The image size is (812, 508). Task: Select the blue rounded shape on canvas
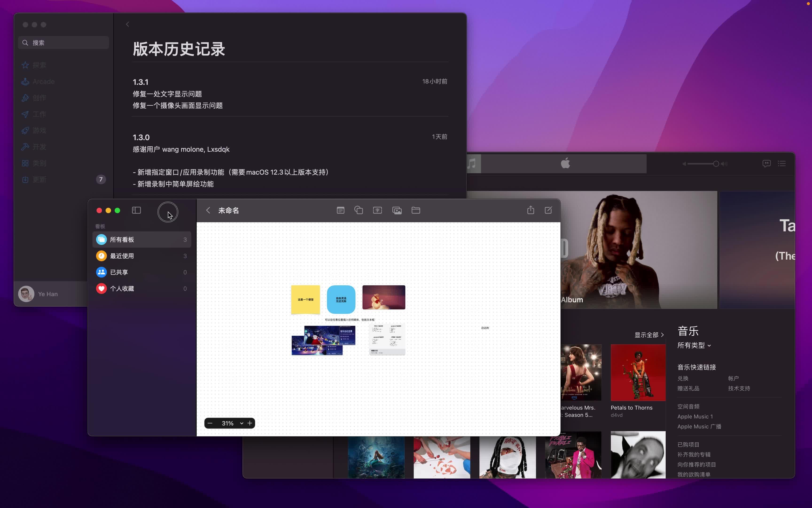click(341, 299)
